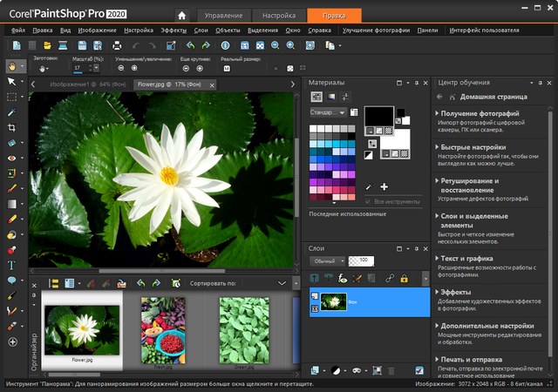Click the Save disk icon
558x392 pixels.
[x=82, y=45]
